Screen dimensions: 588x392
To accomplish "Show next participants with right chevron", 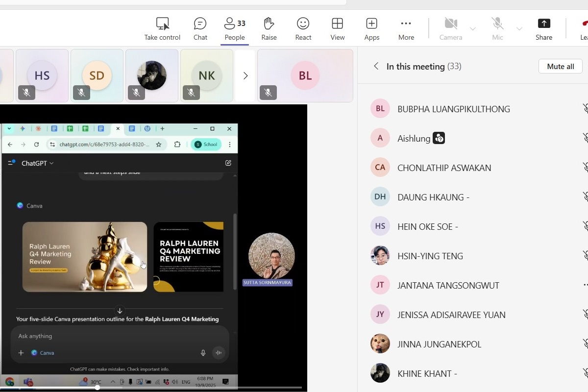I will 245,75.
